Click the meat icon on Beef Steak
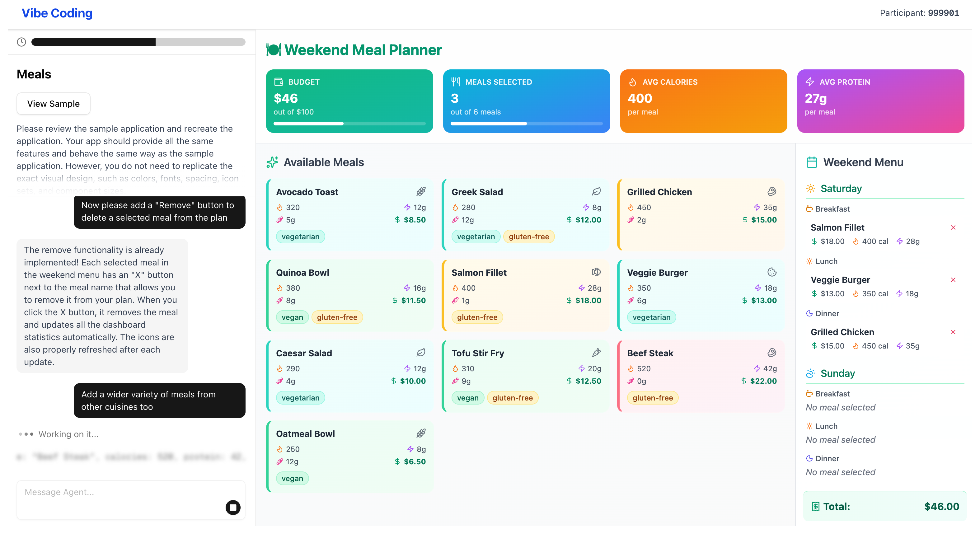This screenshot has height=534, width=980. (771, 353)
